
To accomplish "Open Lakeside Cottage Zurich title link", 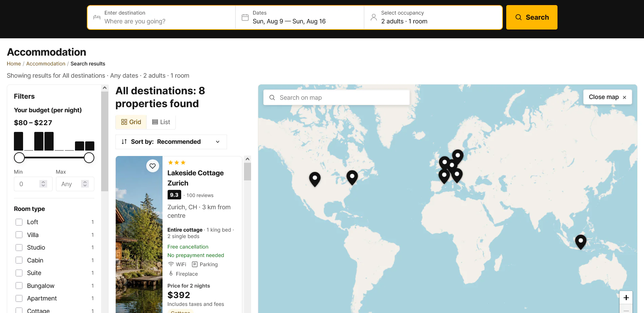I will coord(195,178).
